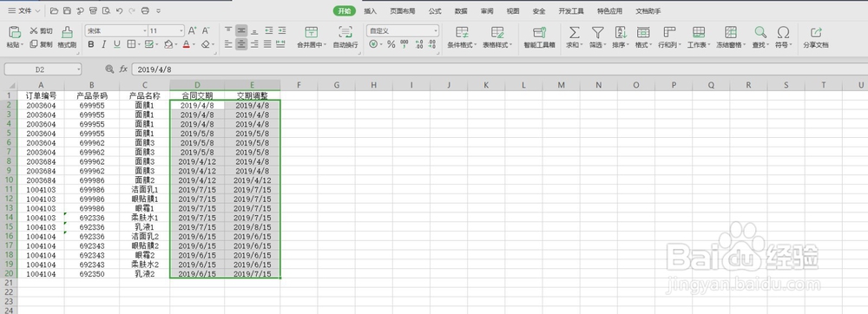The image size is (868, 314).
Task: Toggle align text left
Action: tap(228, 44)
